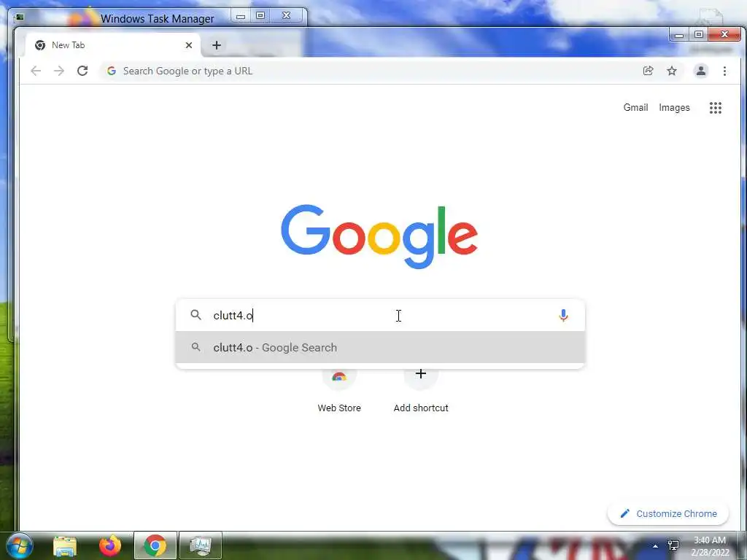Select the New Tab tab
Screen dimensions: 747x560
112,45
